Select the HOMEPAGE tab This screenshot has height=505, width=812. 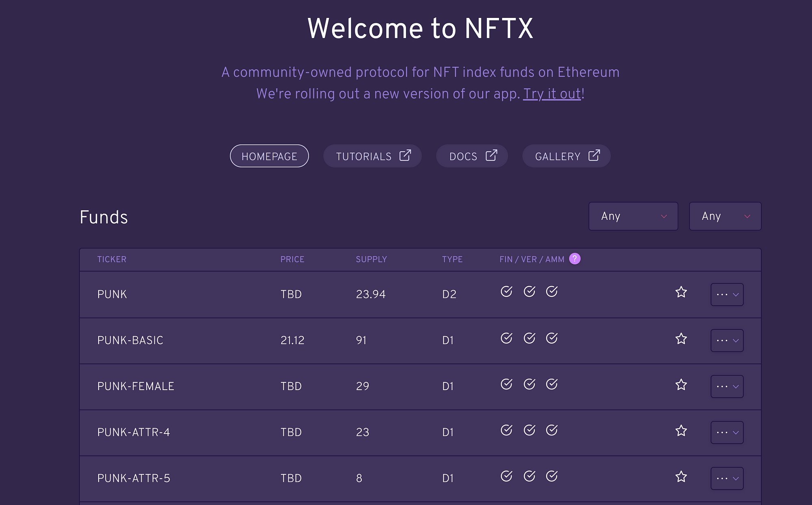coord(269,156)
